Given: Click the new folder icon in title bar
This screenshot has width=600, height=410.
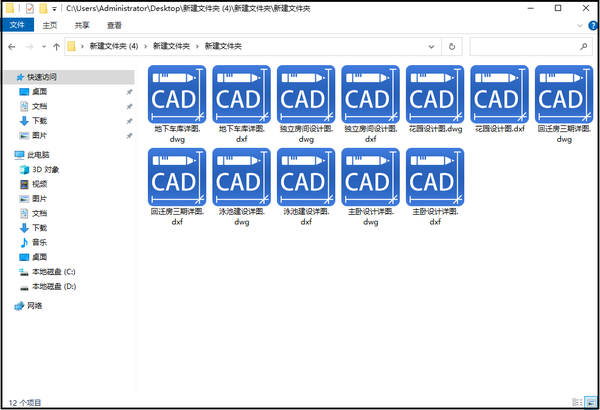Looking at the screenshot, I should [x=44, y=8].
